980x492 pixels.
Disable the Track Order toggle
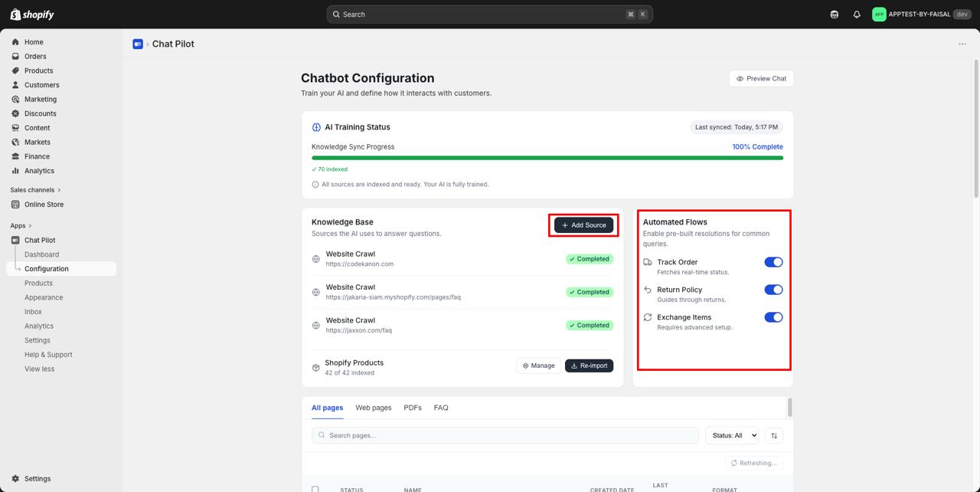773,262
